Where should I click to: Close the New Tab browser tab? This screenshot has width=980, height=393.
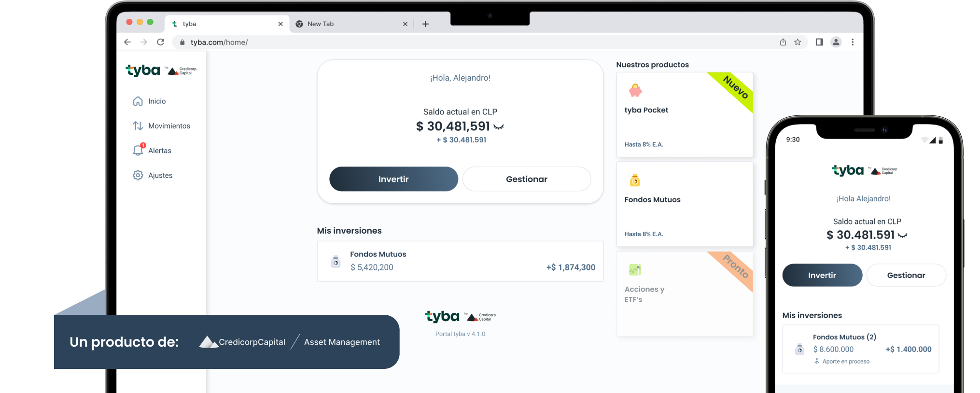[x=405, y=24]
